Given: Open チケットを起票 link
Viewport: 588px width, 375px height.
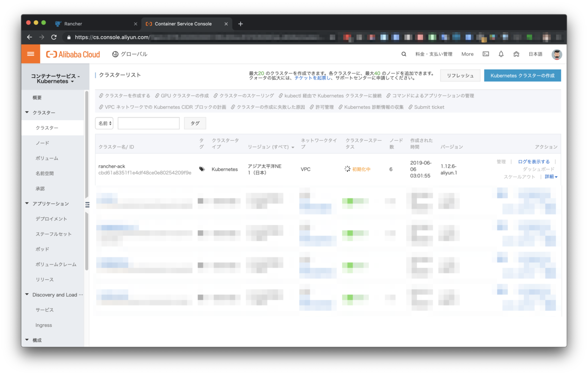Looking at the screenshot, I should [313, 78].
